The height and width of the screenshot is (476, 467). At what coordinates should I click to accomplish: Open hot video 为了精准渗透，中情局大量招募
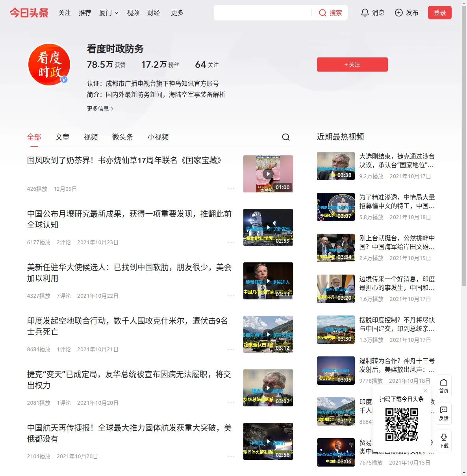pos(397,201)
